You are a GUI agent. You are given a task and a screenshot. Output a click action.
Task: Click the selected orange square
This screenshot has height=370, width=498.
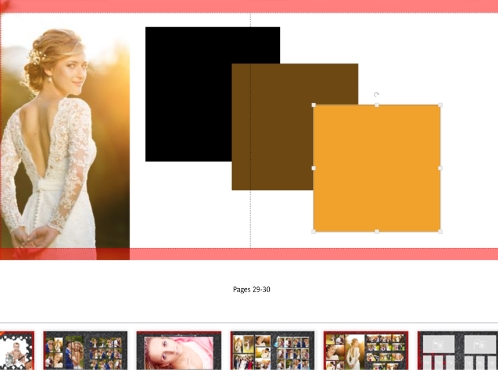[377, 168]
